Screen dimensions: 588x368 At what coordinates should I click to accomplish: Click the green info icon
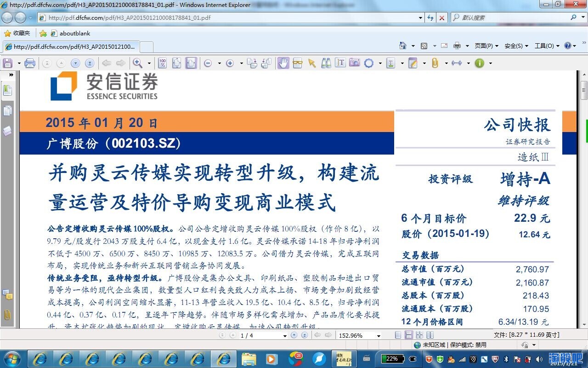pos(479,63)
